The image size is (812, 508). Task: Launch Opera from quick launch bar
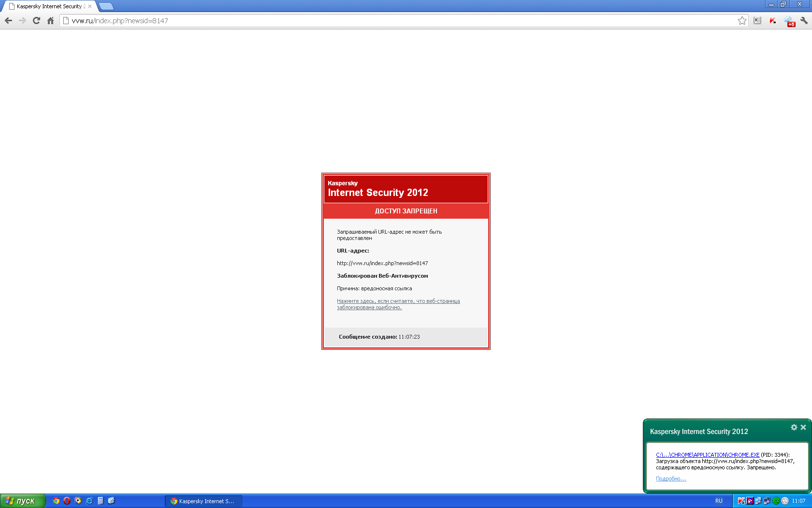(67, 501)
